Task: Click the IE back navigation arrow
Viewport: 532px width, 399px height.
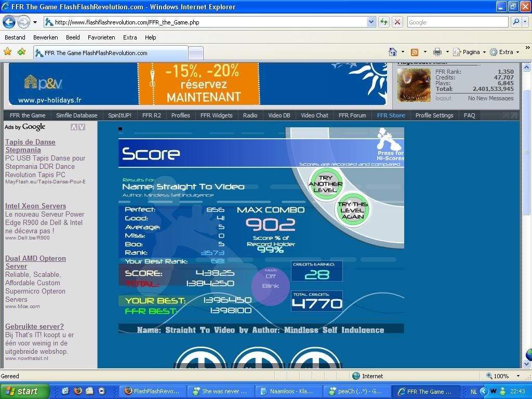Action: coord(9,22)
